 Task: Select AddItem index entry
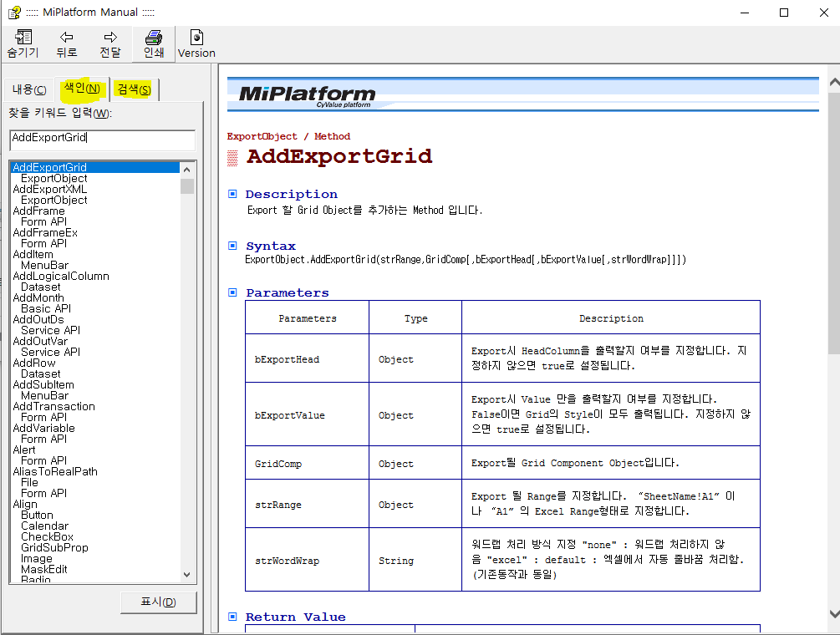point(33,254)
